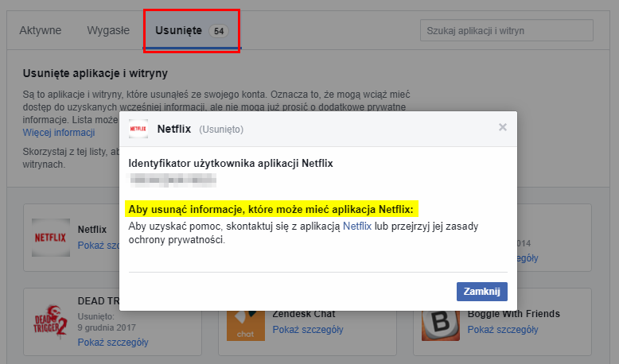The width and height of the screenshot is (619, 364).
Task: Click the blurred Netflix user identifier
Action: click(172, 180)
